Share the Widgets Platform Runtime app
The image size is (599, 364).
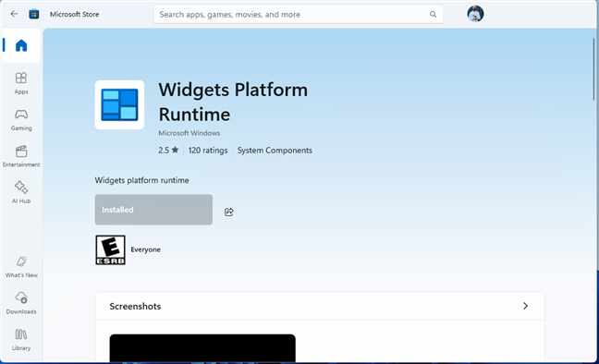[x=229, y=212]
